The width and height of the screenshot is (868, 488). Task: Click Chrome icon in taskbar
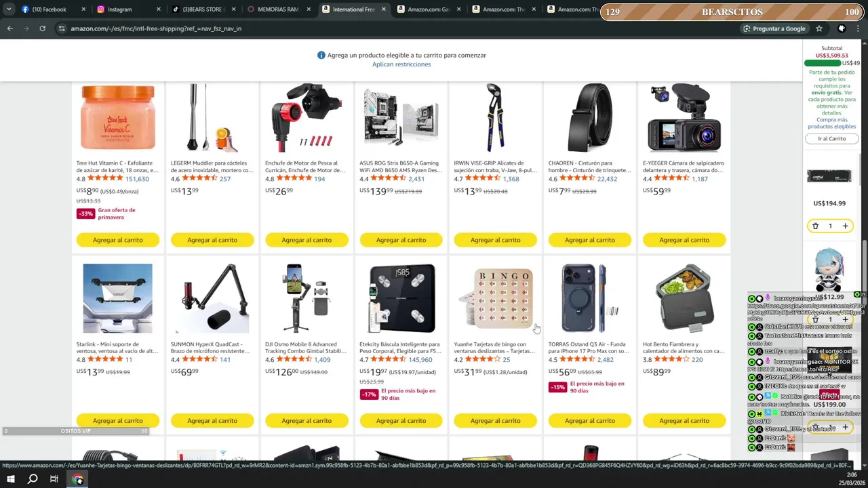[78, 479]
